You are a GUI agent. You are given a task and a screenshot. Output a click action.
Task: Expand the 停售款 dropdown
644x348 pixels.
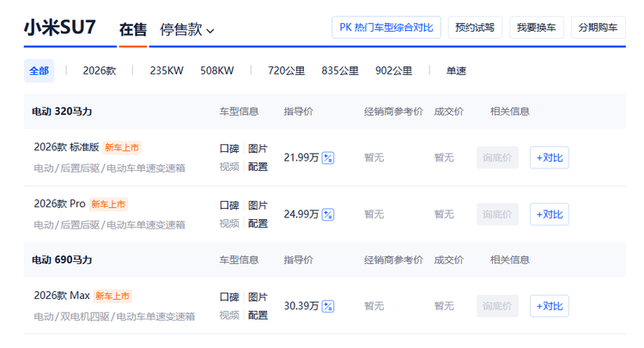187,30
